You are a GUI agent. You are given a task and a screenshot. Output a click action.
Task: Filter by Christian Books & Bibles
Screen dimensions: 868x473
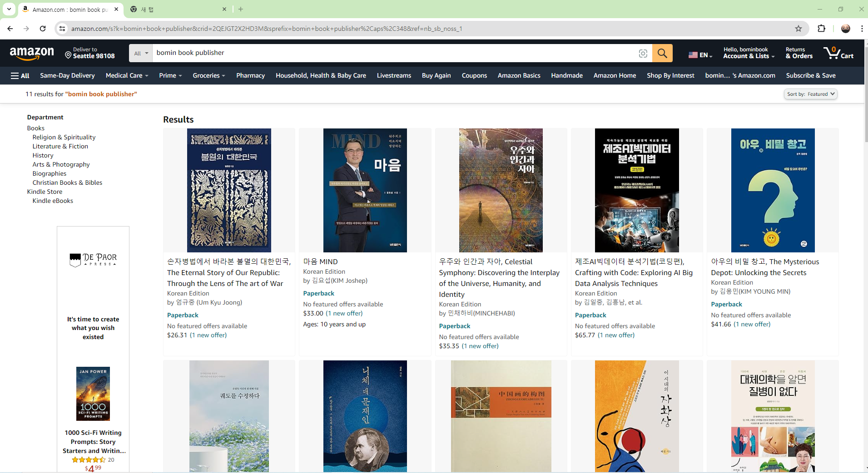(x=67, y=182)
